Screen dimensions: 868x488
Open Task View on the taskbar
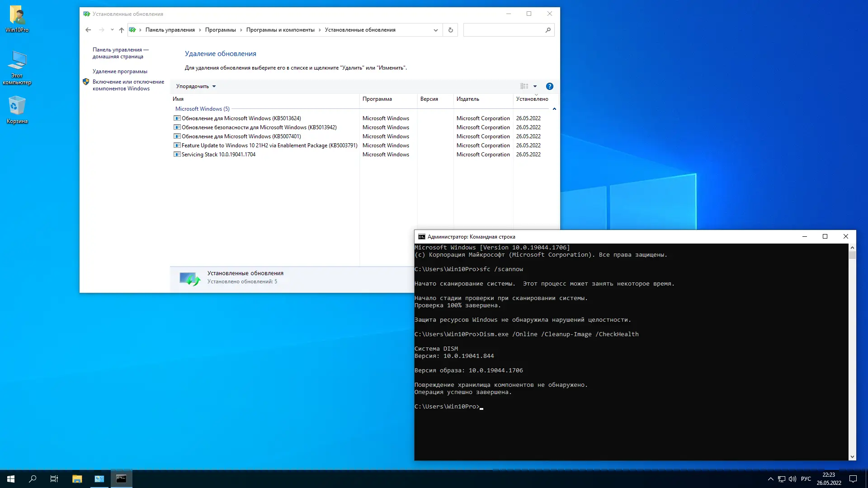(54, 479)
